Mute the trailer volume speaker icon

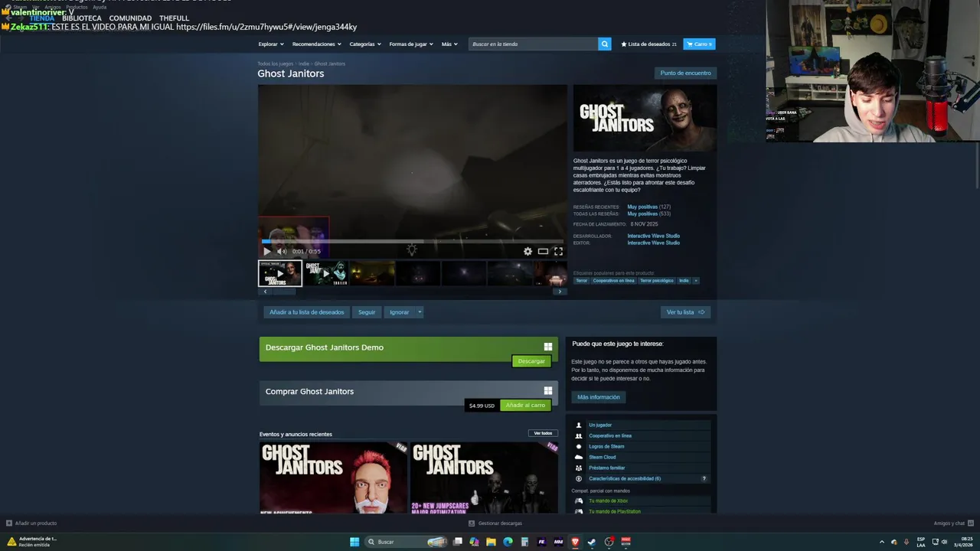281,251
